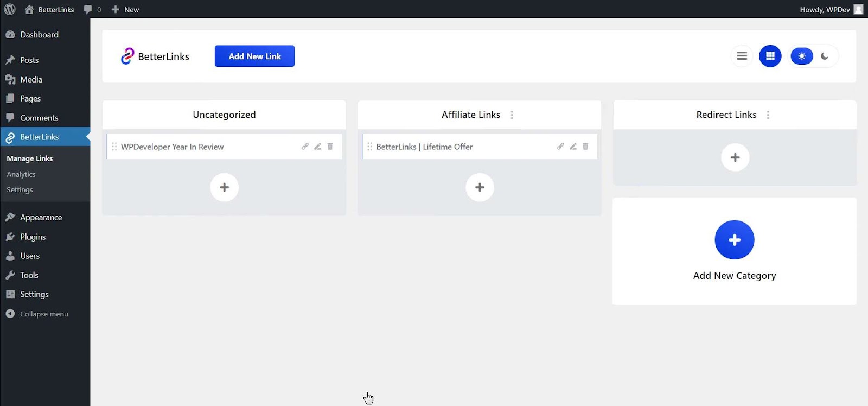Enable light mode with sun toggle
The height and width of the screenshot is (406, 868).
802,56
